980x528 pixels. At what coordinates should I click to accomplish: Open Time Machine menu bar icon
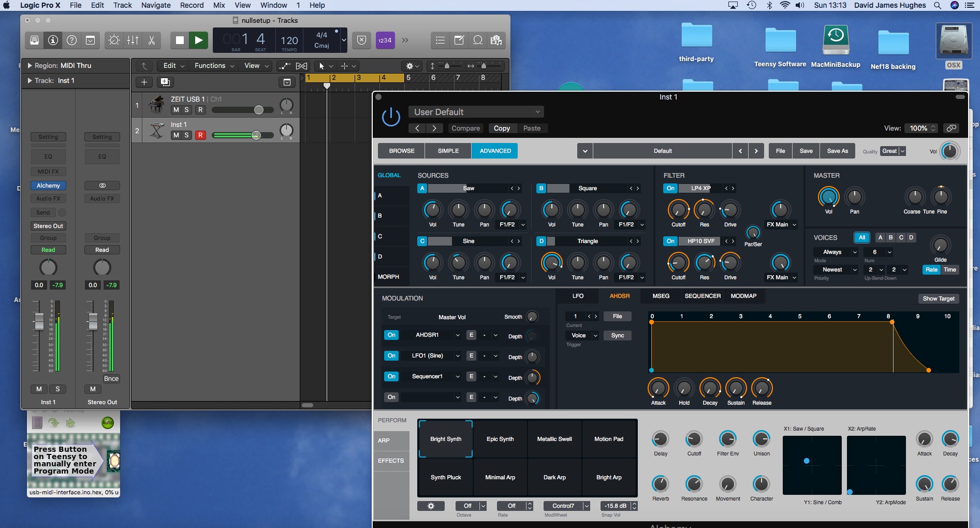(751, 5)
